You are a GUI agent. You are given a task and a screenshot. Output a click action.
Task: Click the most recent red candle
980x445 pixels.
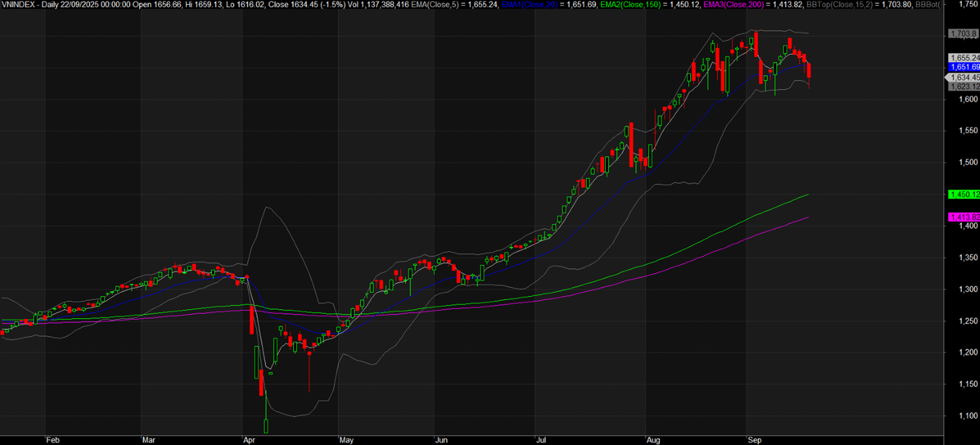coord(809,71)
